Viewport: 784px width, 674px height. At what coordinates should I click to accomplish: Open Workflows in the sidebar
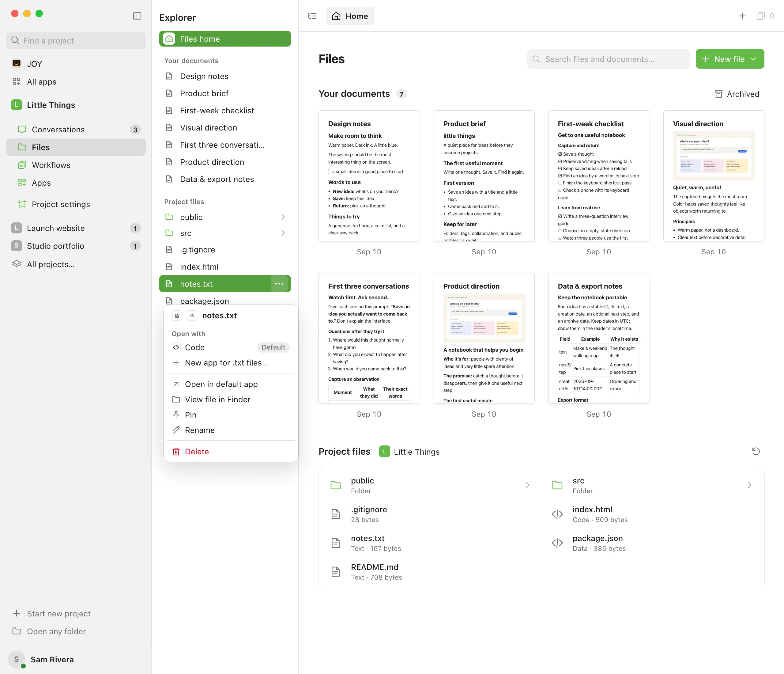tap(76, 165)
